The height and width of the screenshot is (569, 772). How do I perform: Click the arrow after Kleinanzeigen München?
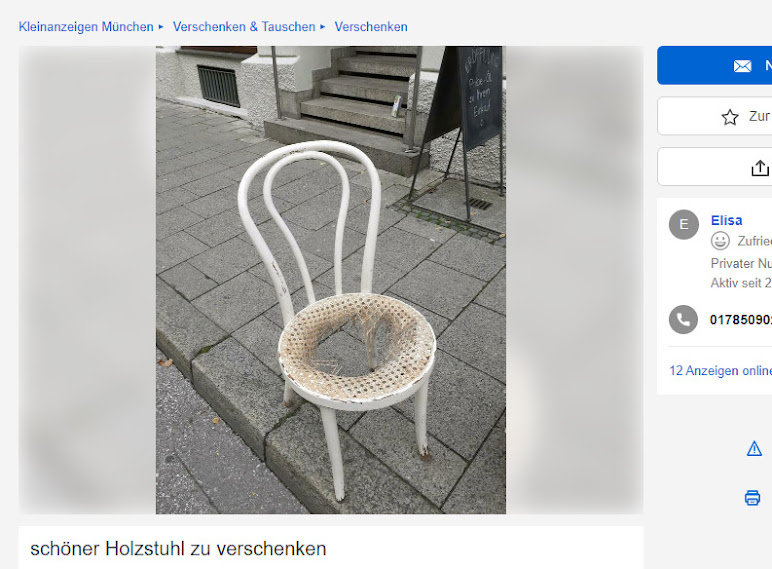coord(161,27)
